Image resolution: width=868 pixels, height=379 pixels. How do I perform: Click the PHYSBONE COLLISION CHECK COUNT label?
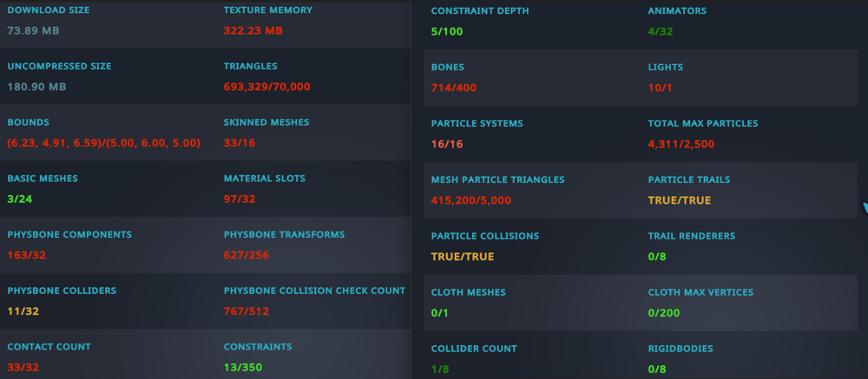(314, 291)
